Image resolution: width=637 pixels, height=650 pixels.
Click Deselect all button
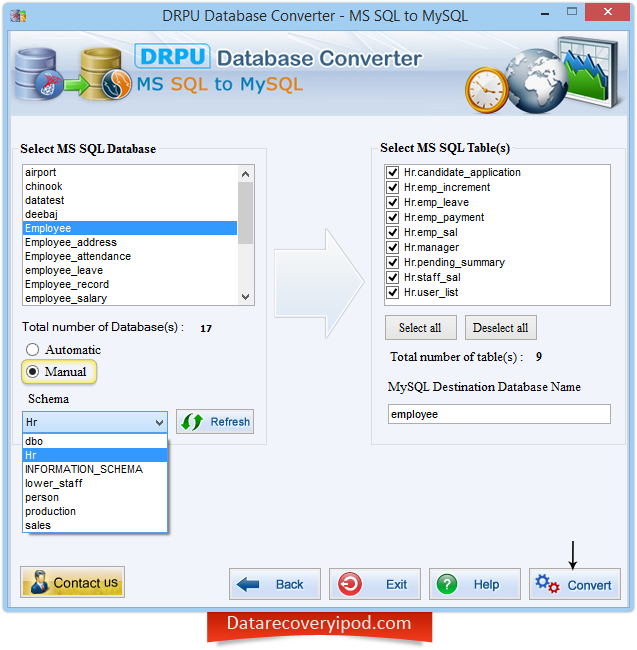(501, 328)
